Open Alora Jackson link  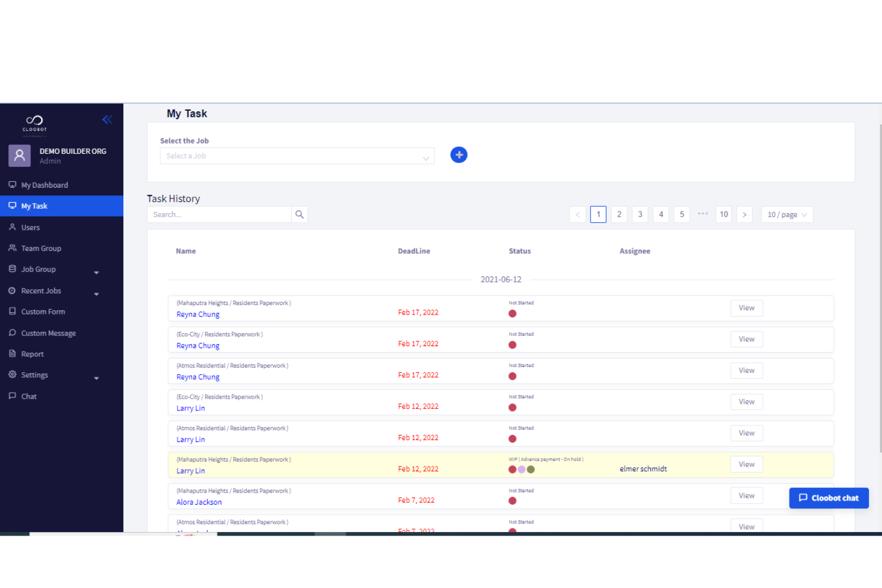click(x=199, y=502)
